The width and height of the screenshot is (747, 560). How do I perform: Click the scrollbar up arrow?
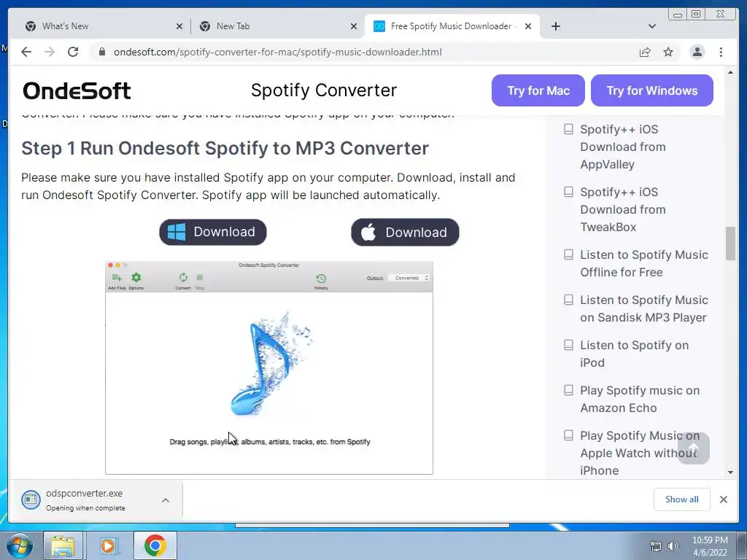pos(730,72)
